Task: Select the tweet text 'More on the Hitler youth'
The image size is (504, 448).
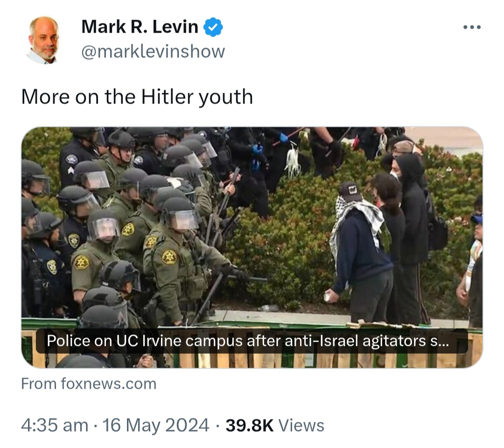Action: pyautogui.click(x=137, y=96)
